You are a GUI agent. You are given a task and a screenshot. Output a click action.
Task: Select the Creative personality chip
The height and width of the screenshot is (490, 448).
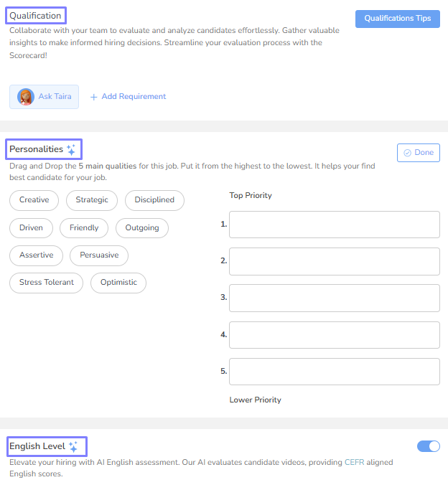click(x=34, y=200)
